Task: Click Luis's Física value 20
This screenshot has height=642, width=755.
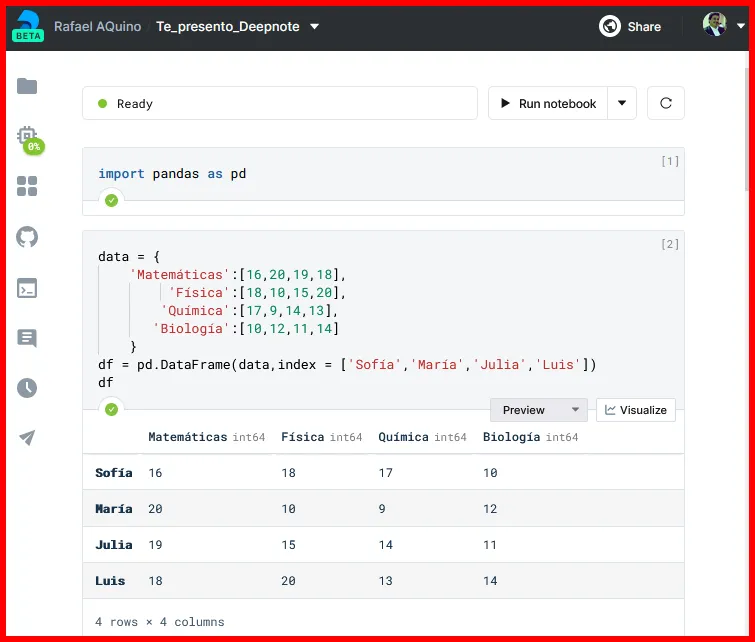Action: 288,581
